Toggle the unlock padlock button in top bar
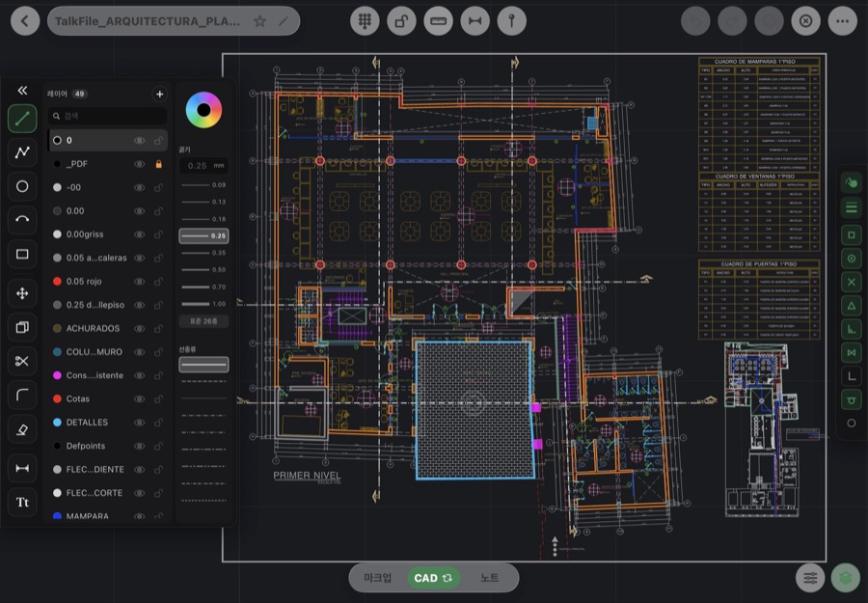The width and height of the screenshot is (868, 603). tap(401, 21)
